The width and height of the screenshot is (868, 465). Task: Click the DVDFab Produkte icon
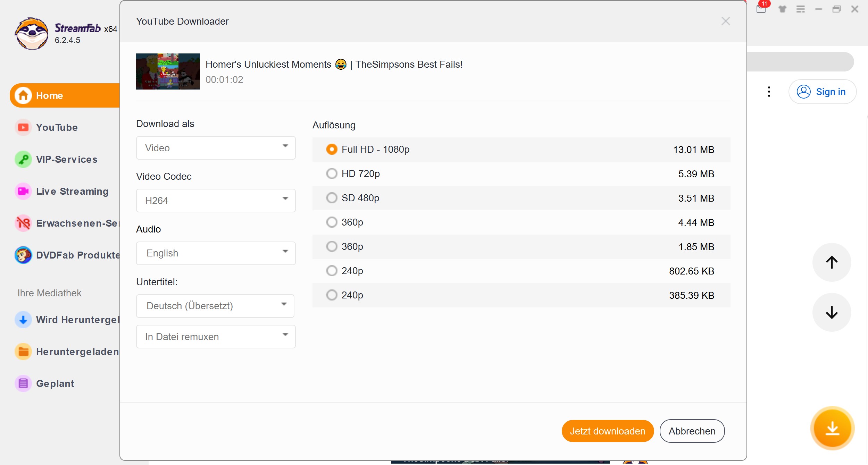[x=23, y=255]
